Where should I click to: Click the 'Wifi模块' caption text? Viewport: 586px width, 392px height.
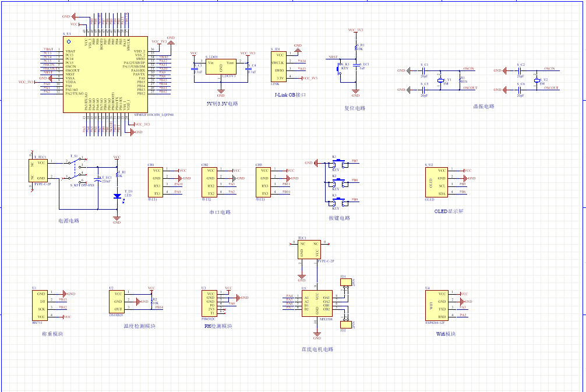[446, 334]
